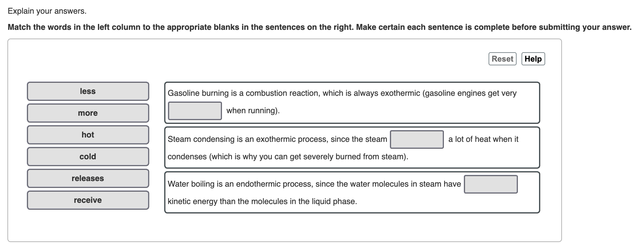This screenshot has width=644, height=247.
Task: Select the word tile "more"
Action: (88, 113)
